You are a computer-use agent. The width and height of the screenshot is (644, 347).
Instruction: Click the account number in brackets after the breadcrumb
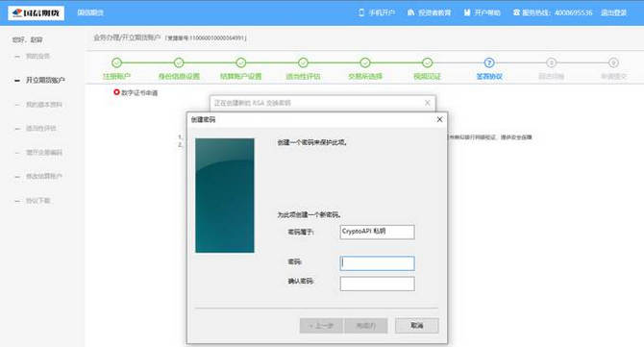coord(206,38)
